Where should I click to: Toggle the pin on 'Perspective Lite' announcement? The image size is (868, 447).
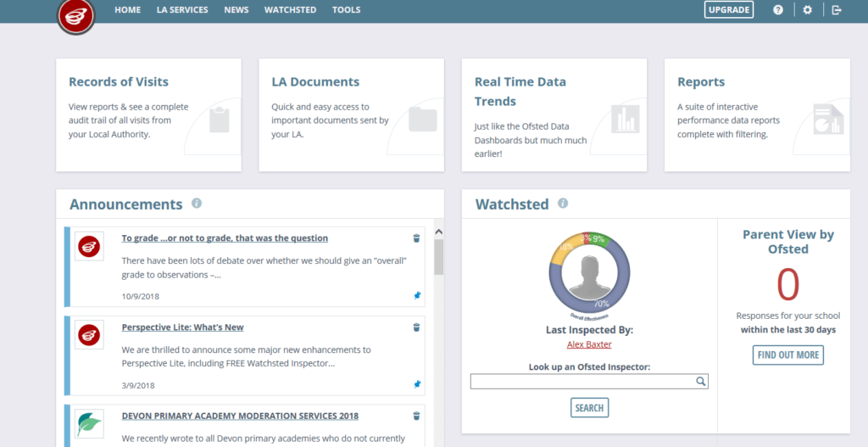pyautogui.click(x=416, y=384)
